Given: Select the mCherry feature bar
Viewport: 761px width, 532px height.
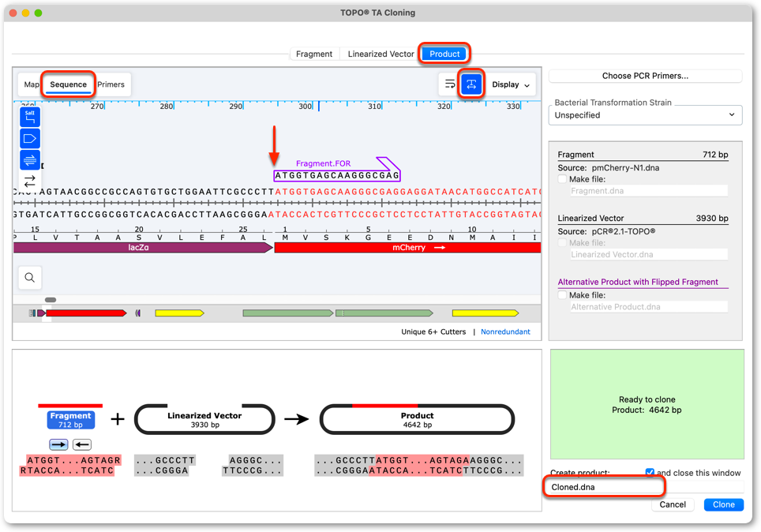Looking at the screenshot, I should coord(407,248).
